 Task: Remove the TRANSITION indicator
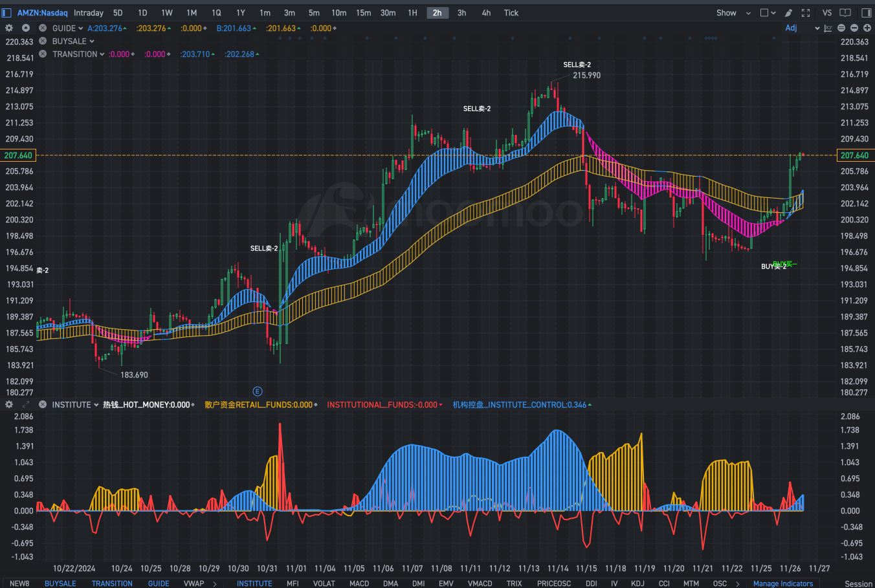[x=43, y=54]
